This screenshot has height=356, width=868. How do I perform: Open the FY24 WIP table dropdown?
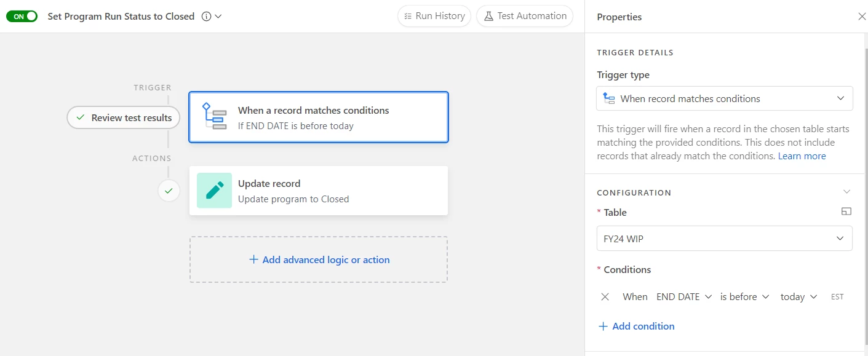pyautogui.click(x=724, y=239)
